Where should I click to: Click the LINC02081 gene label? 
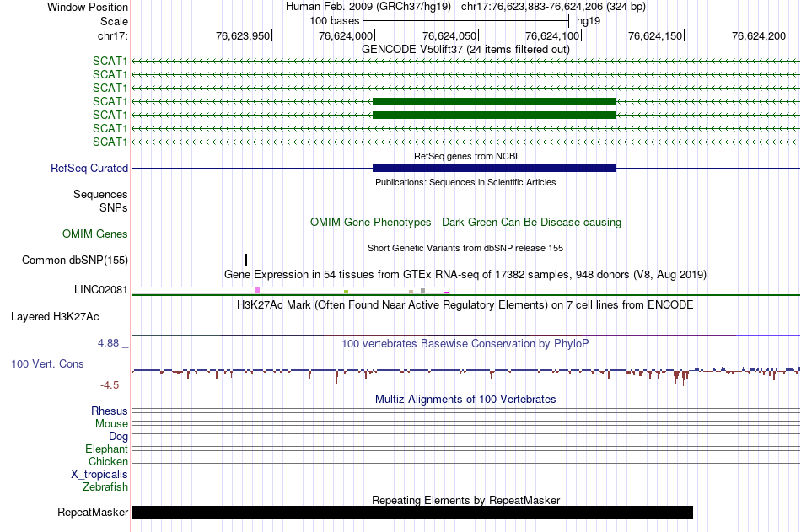pos(100,290)
